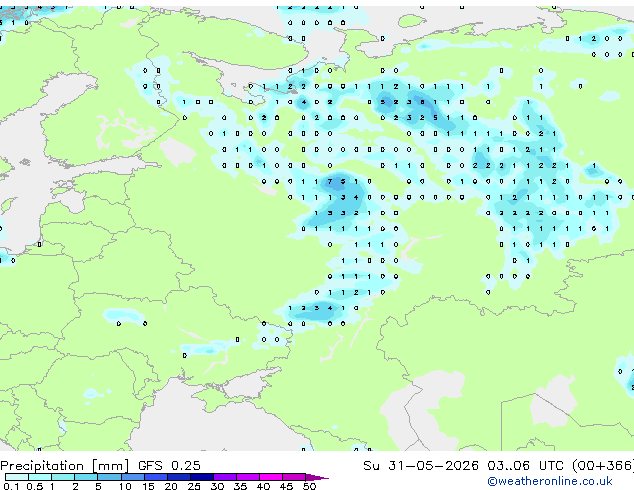Screen dimensions: 634x490
Task: Click the weatheronline.co.uk copyright link
Action: [x=550, y=481]
